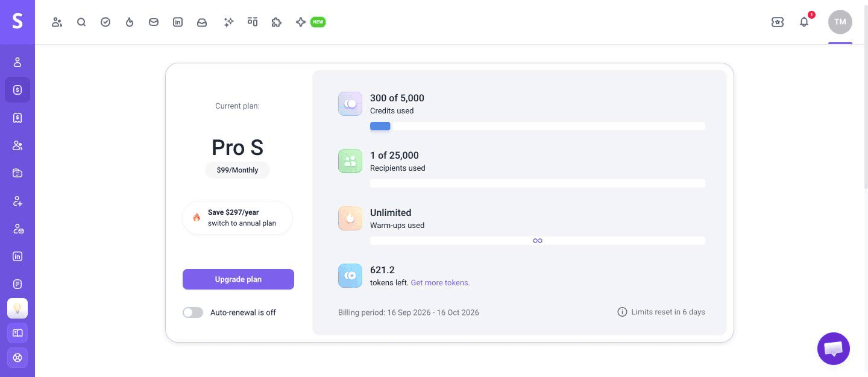Viewport: 868px width, 377px height.
Task: Click the Billing period date range text
Action: pos(409,312)
